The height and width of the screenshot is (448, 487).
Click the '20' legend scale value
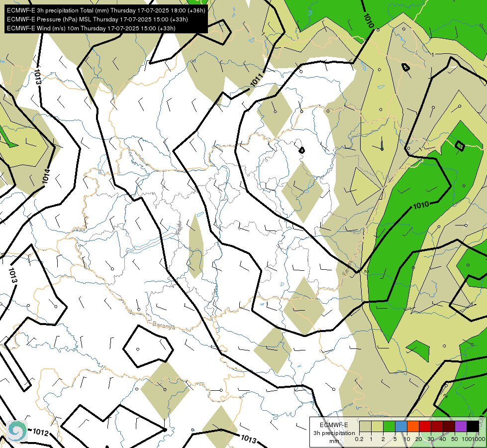tap(419, 439)
